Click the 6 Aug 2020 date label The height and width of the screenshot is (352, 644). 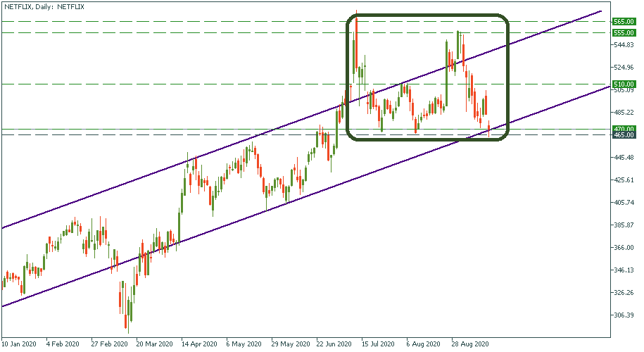tap(422, 344)
